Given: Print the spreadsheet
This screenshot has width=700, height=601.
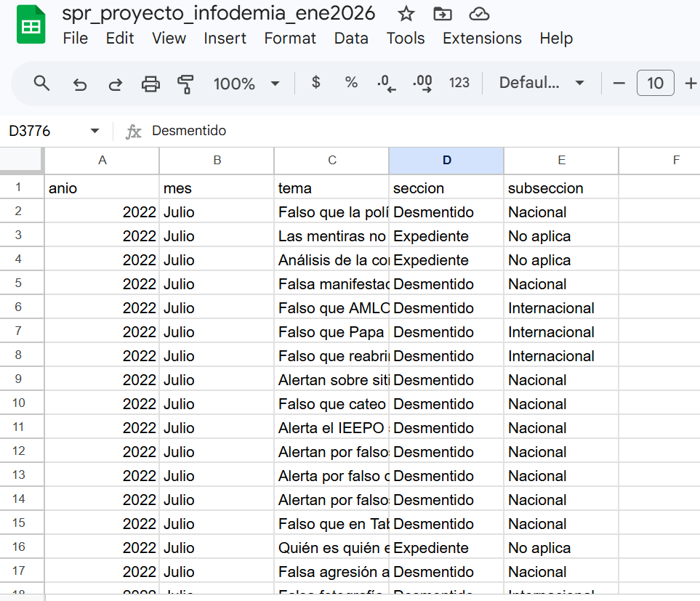Looking at the screenshot, I should tap(150, 84).
